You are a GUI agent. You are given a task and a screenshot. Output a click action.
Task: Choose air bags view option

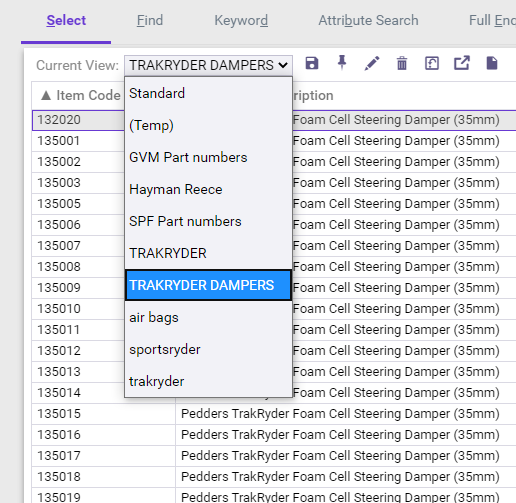pos(208,317)
